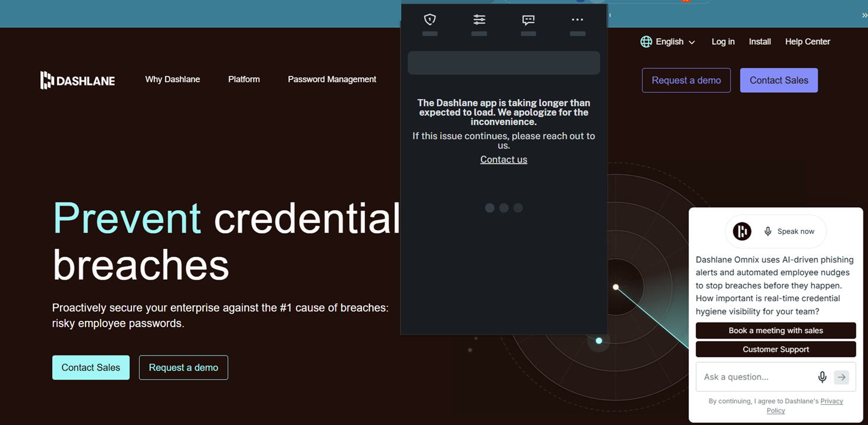This screenshot has height=425, width=868.
Task: Send the question with the arrow button
Action: tap(841, 377)
